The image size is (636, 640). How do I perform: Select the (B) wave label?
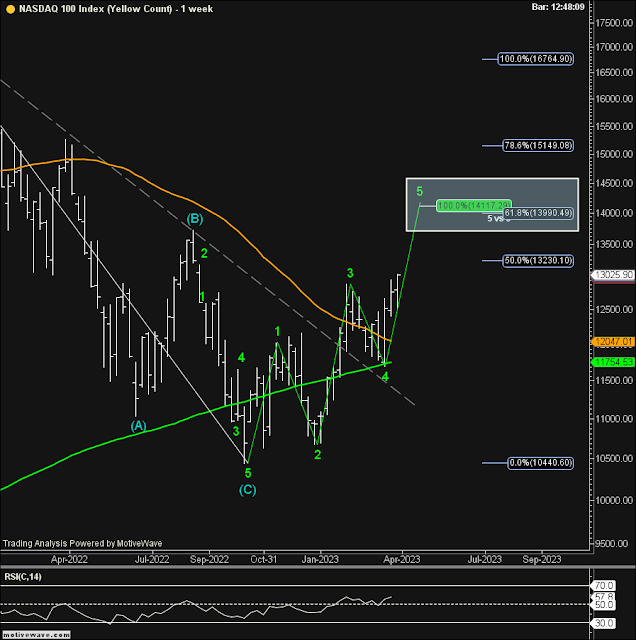[x=195, y=219]
